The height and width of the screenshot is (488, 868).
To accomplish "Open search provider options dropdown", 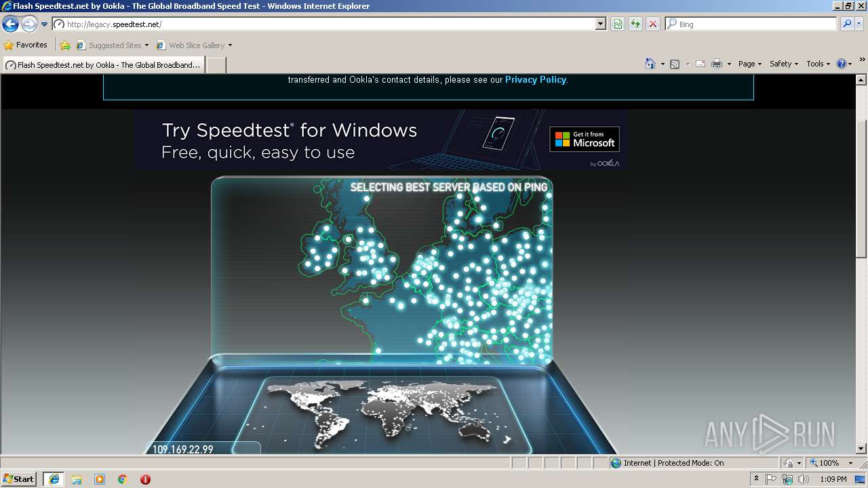I will [x=859, y=24].
